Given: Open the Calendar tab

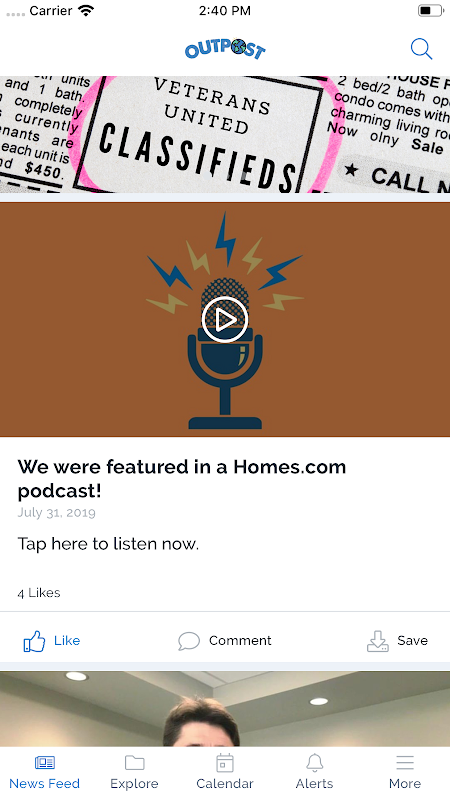Looking at the screenshot, I should tap(225, 772).
